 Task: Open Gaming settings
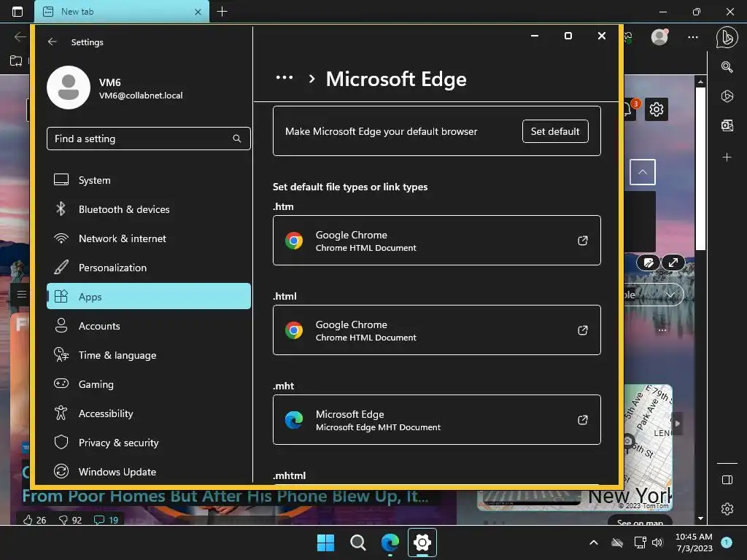click(x=149, y=384)
